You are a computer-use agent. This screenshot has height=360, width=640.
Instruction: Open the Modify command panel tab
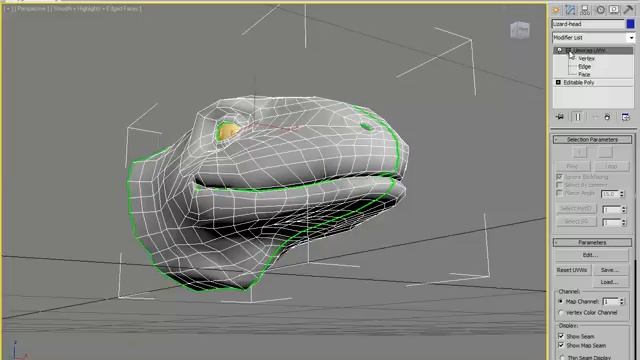570,10
